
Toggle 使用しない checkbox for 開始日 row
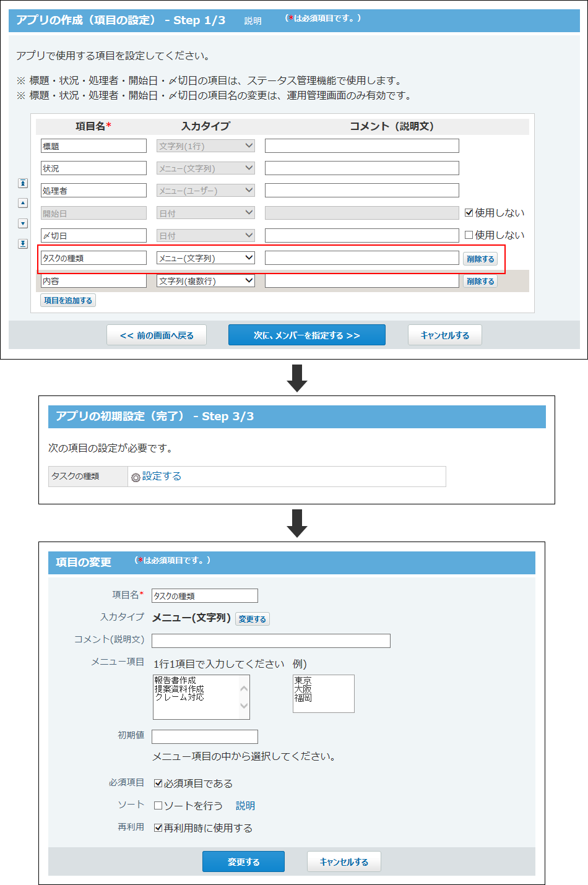pyautogui.click(x=469, y=213)
